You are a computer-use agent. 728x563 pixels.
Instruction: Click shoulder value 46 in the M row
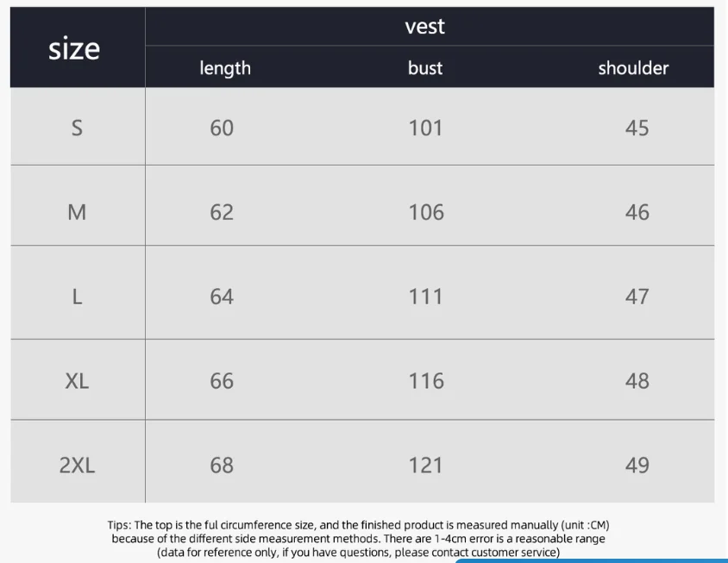point(637,212)
